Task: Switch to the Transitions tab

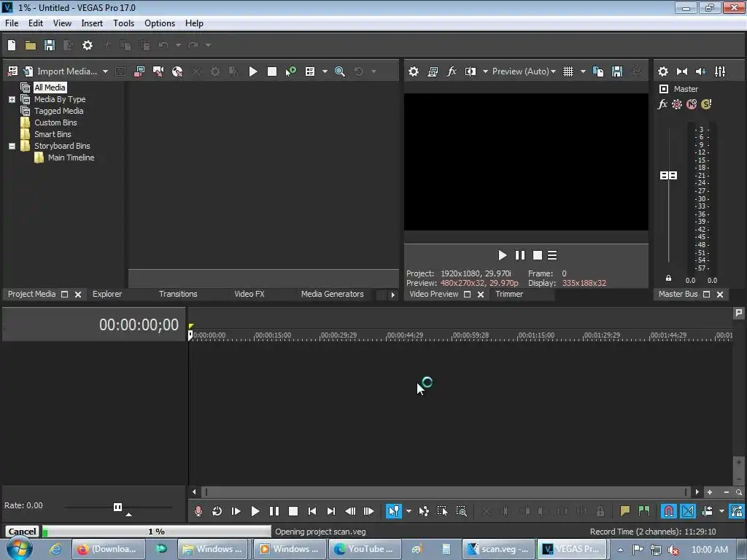Action: [178, 295]
